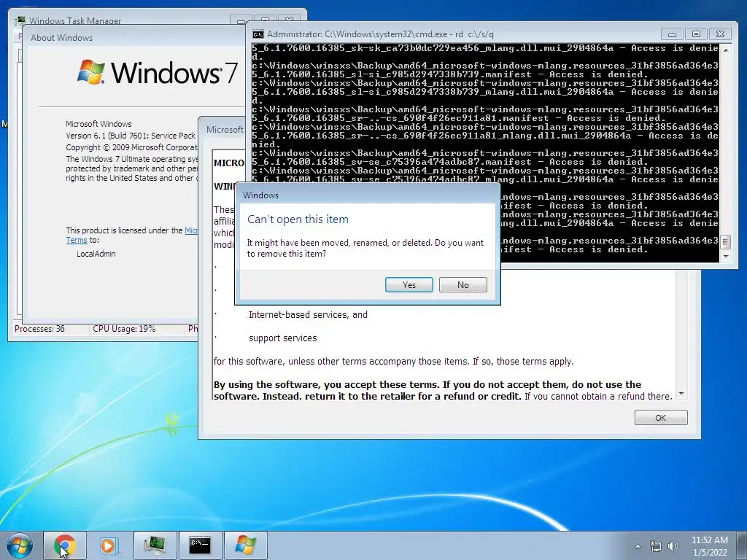Confirm removal with the Yes button
Viewport: 747px width, 560px height.
coord(409,285)
